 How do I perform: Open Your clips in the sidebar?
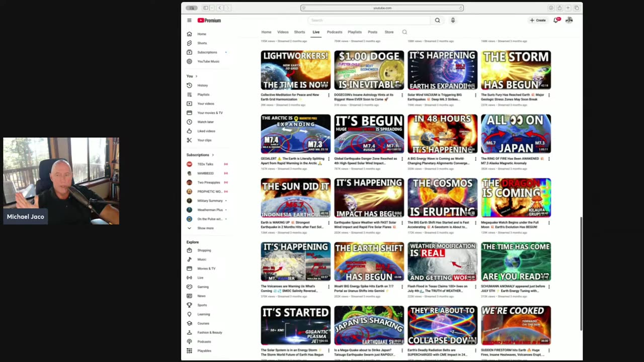tap(205, 140)
